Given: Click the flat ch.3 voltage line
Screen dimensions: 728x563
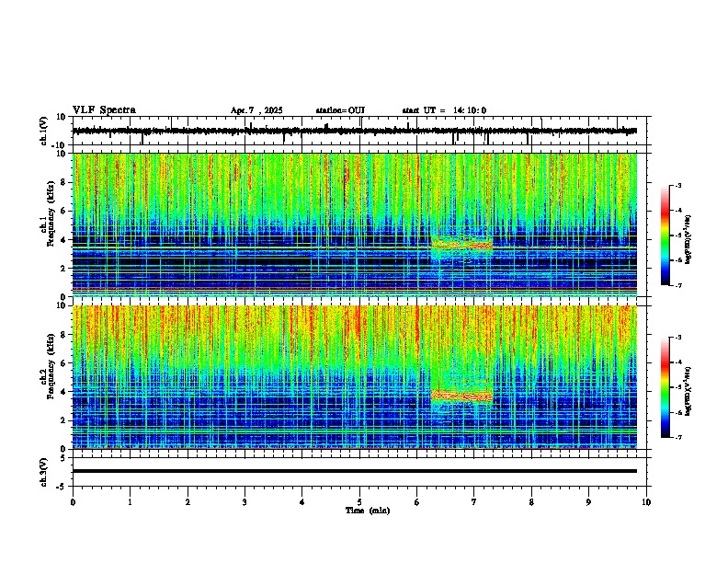Looking at the screenshot, I should click(x=355, y=471).
